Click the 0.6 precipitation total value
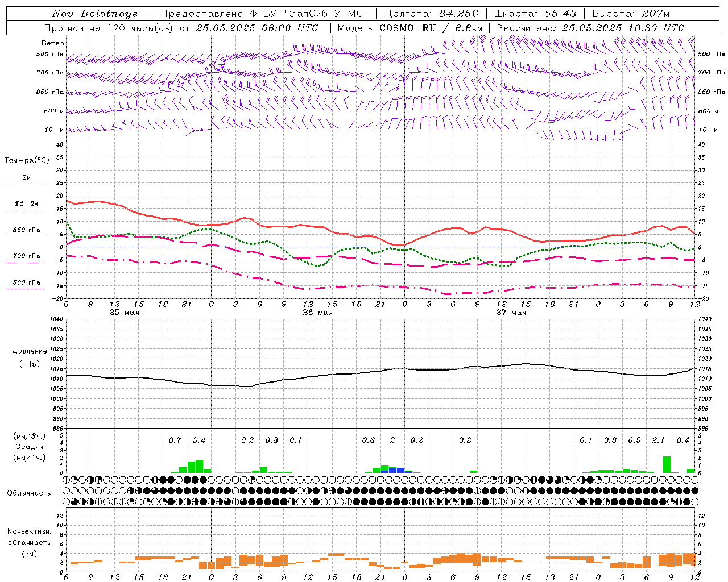728x582 pixels. [x=369, y=440]
